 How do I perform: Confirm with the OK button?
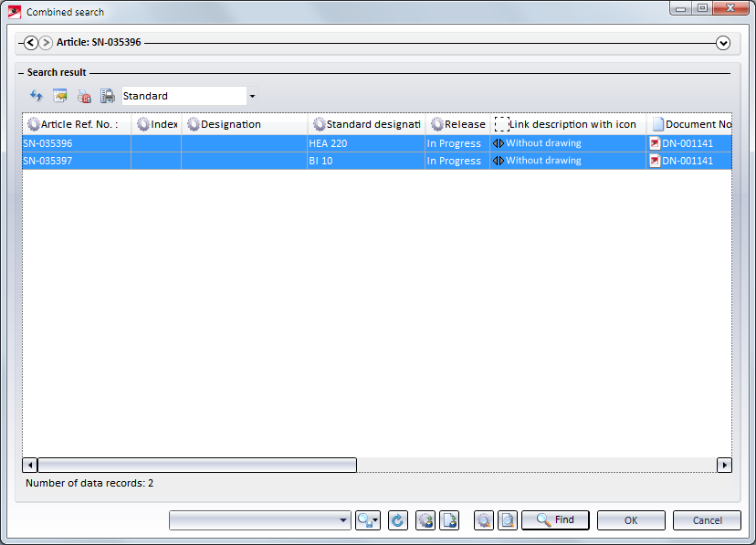631,520
